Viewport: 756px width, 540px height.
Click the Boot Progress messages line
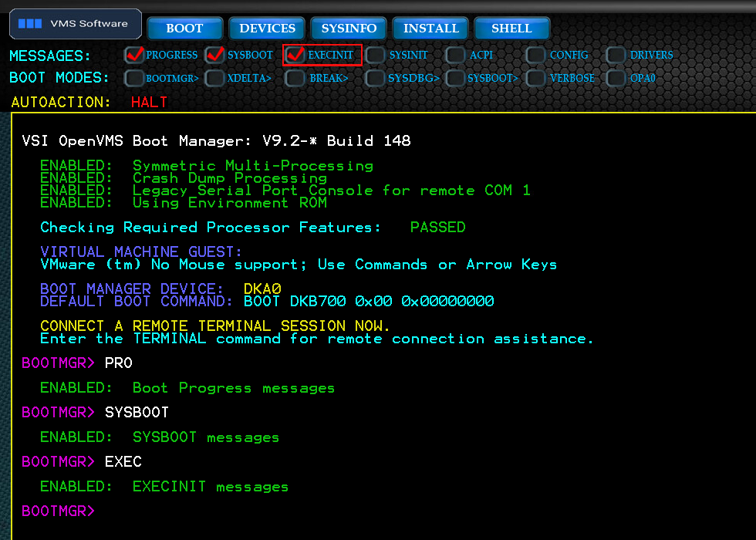click(x=187, y=388)
